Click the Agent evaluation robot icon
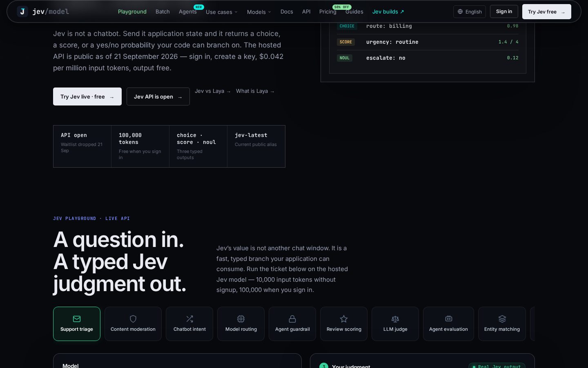588x368 pixels. tap(449, 319)
